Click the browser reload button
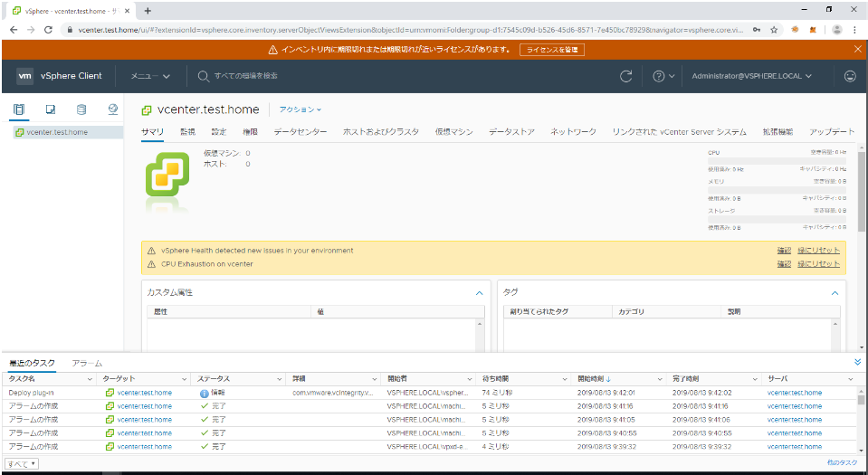868x475 pixels. pos(48,30)
